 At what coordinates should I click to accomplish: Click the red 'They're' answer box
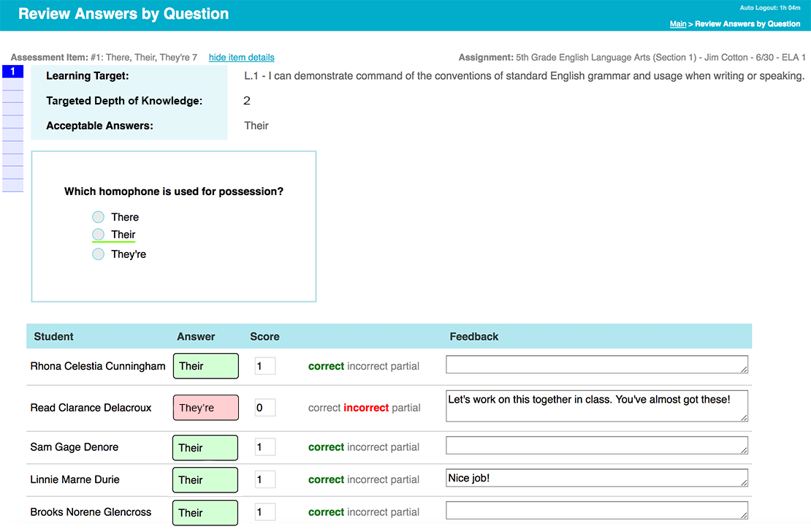(x=205, y=408)
